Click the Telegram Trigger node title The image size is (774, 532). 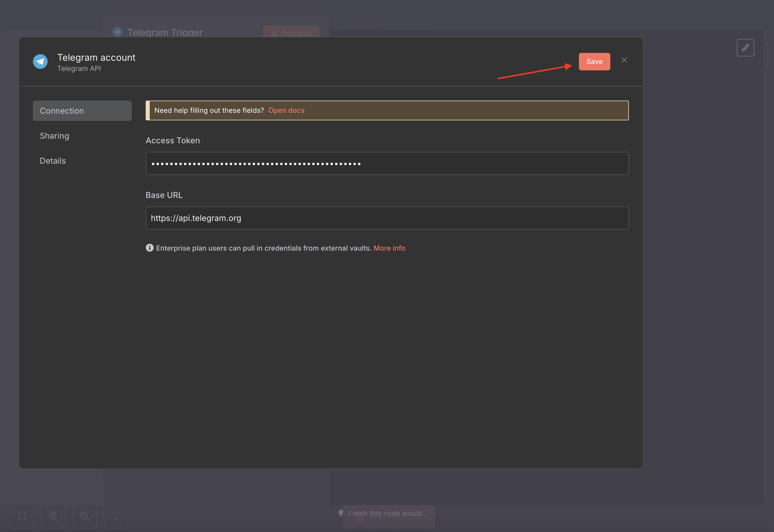[x=165, y=32]
